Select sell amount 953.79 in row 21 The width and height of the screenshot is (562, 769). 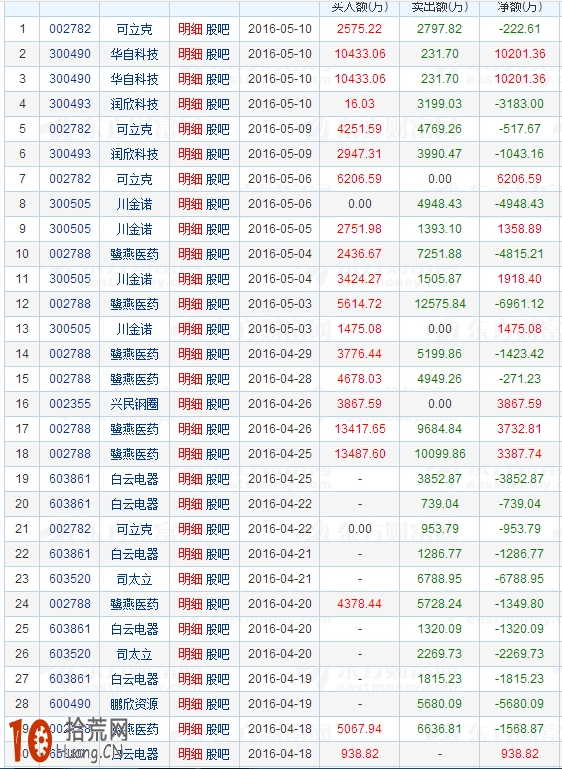coord(439,529)
